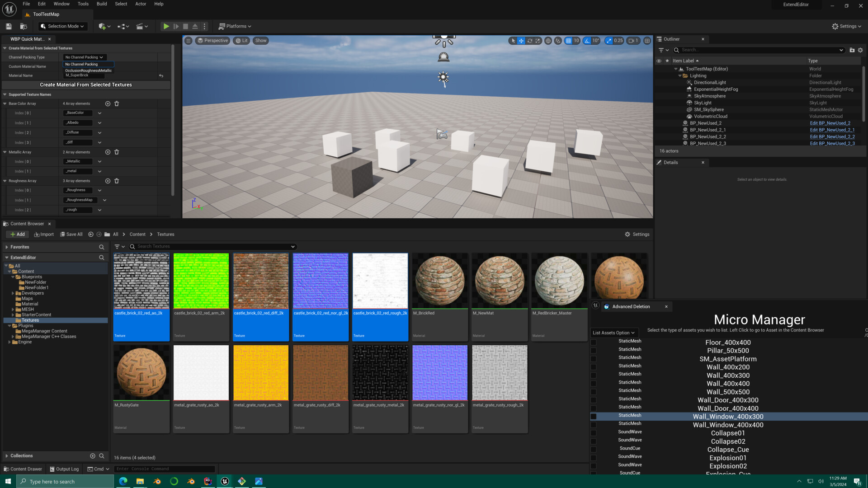Collapse the Lighting folder in the Outliner

(680, 75)
